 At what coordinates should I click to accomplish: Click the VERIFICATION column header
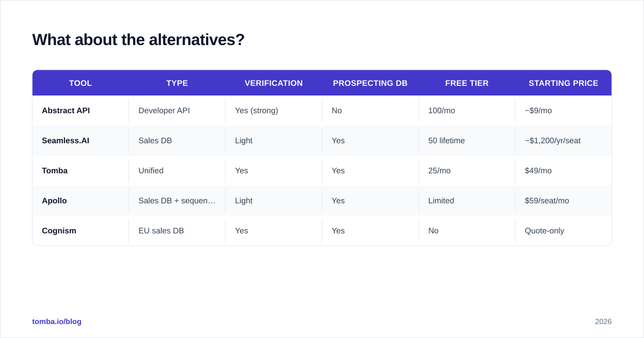coord(274,83)
